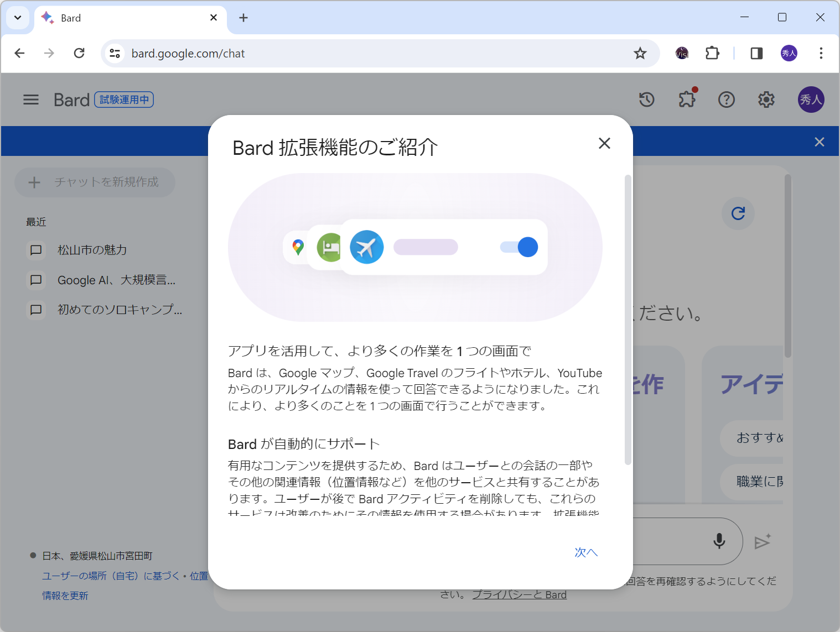This screenshot has height=632, width=840.
Task: Click the hotel extension icon in the illustration
Action: point(330,247)
